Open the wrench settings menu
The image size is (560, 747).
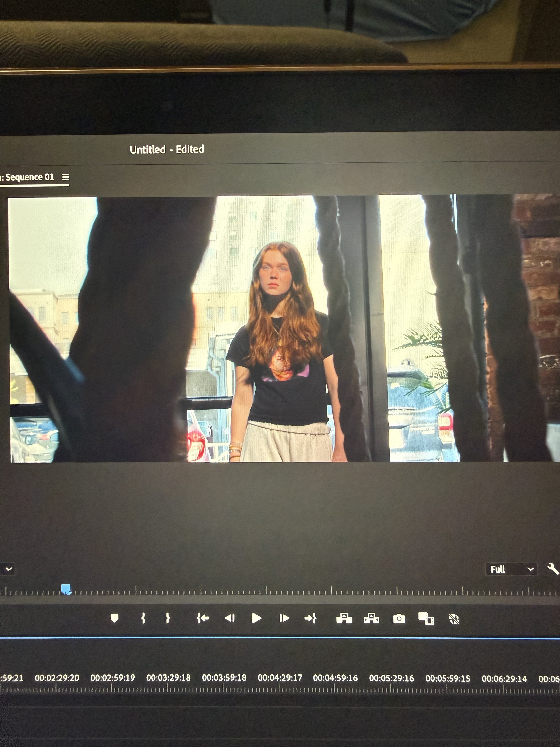[553, 569]
